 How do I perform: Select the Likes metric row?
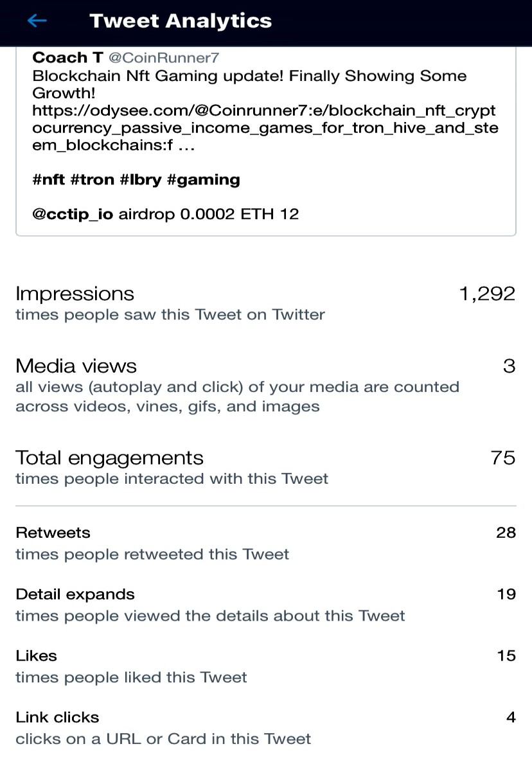click(266, 666)
